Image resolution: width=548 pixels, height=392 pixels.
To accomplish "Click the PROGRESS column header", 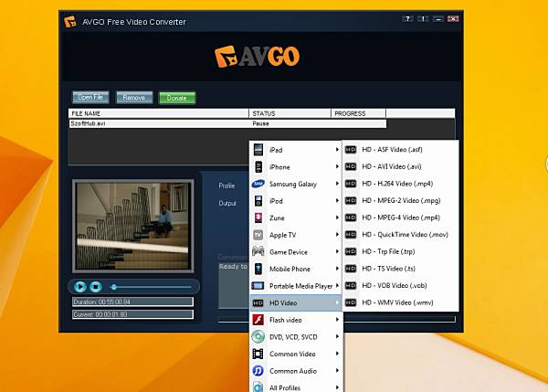I will [x=358, y=113].
